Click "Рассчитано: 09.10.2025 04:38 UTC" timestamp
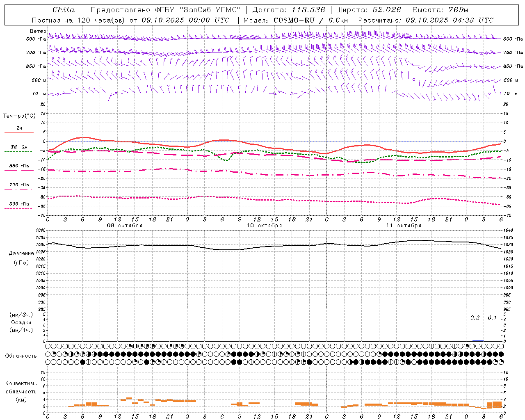Screen dimensions: 525x420 [426, 20]
